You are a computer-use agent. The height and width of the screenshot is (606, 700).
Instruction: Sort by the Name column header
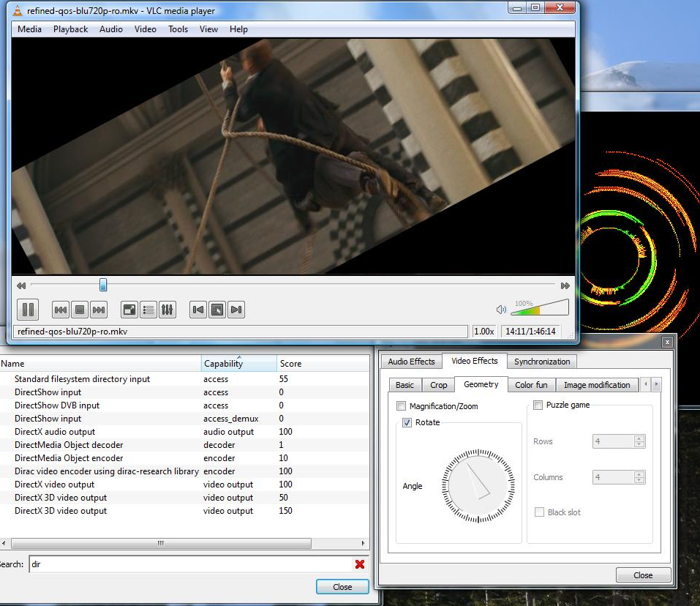coord(100,364)
